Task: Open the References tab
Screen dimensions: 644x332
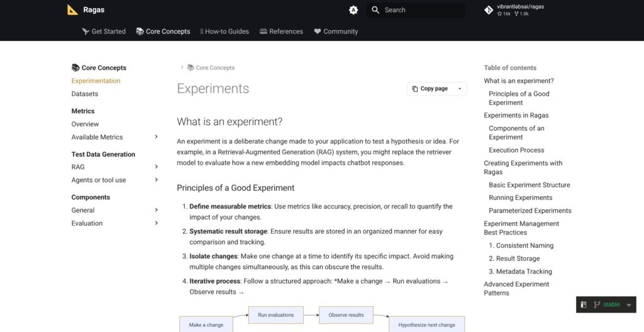Action: (x=281, y=31)
